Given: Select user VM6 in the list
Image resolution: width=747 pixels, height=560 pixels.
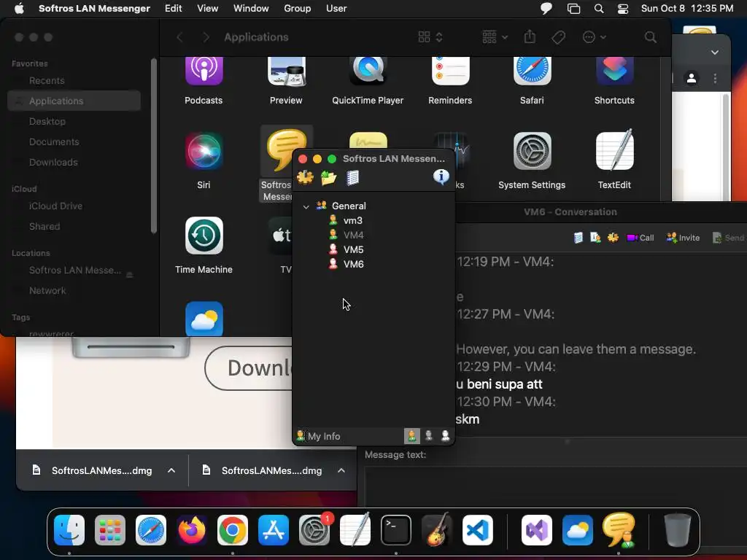Looking at the screenshot, I should (x=354, y=264).
